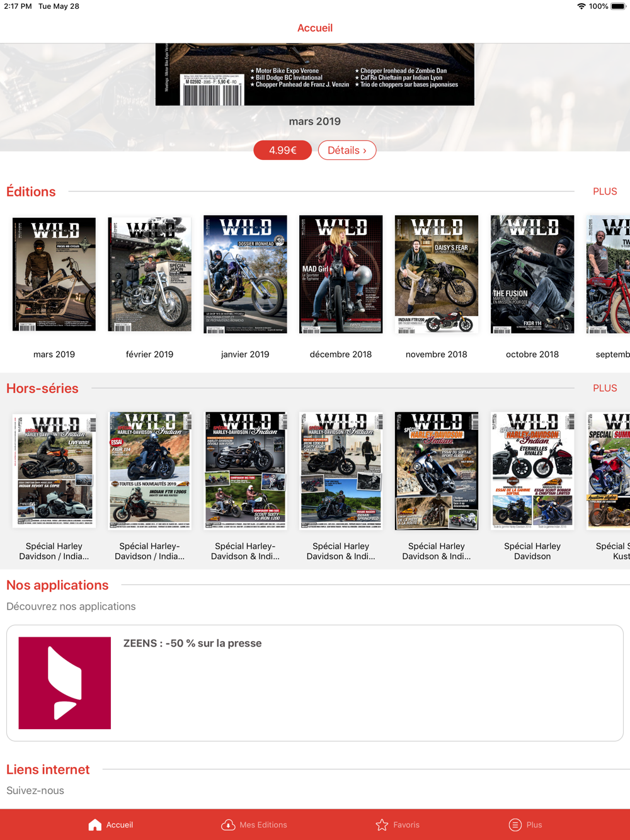This screenshot has height=840, width=630.
Task: Tap the Nos applications heading
Action: coord(57,585)
